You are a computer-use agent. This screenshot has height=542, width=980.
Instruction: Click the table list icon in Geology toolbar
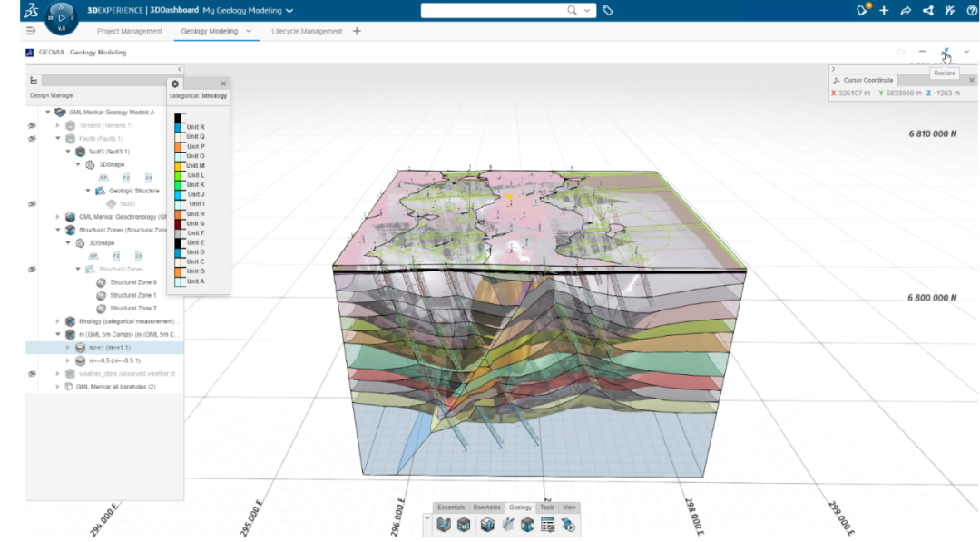[x=547, y=525]
